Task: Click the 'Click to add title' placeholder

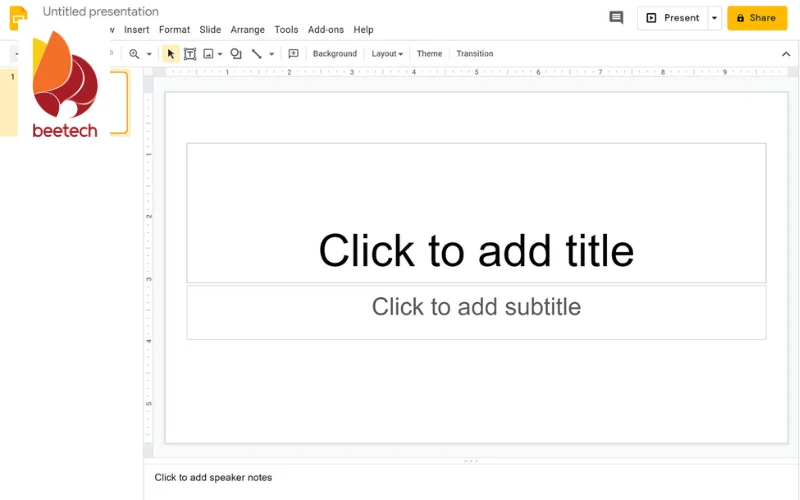Action: [476, 250]
